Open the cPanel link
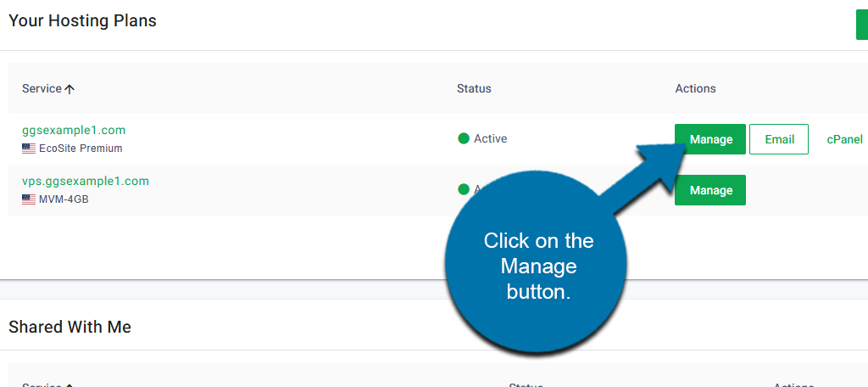The height and width of the screenshot is (387, 868). (844, 139)
